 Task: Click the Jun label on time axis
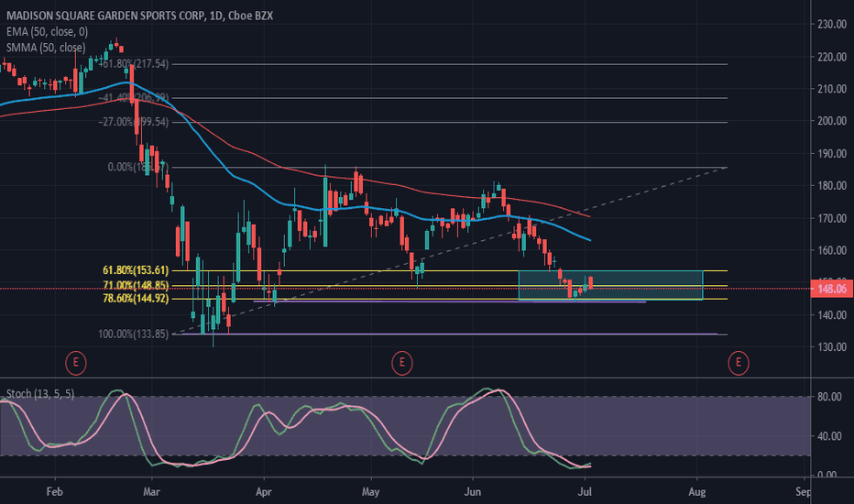(x=472, y=491)
